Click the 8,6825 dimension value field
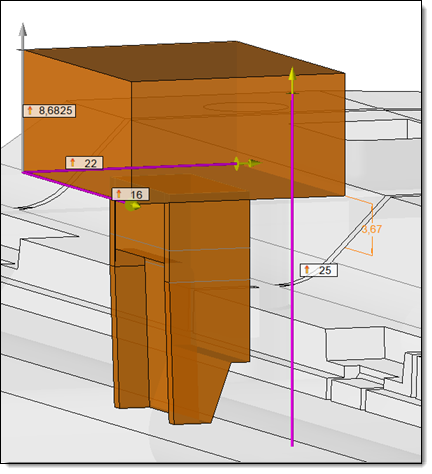This screenshot has height=474, width=432. (49, 111)
